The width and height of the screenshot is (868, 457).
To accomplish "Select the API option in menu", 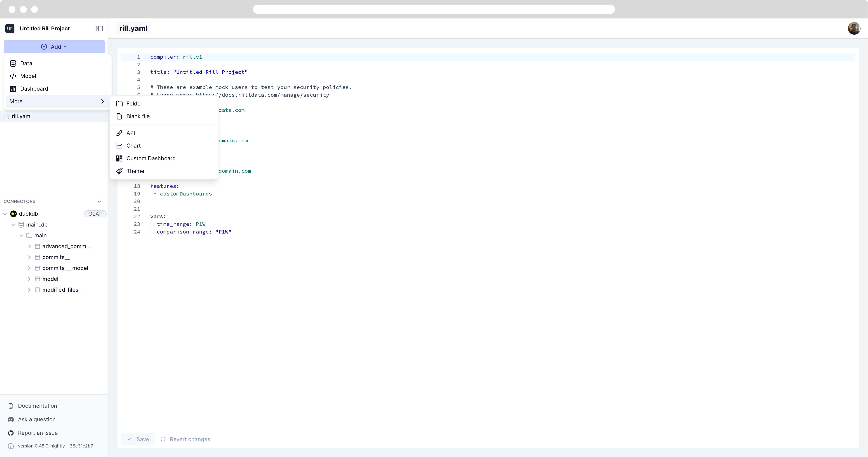I will [130, 133].
